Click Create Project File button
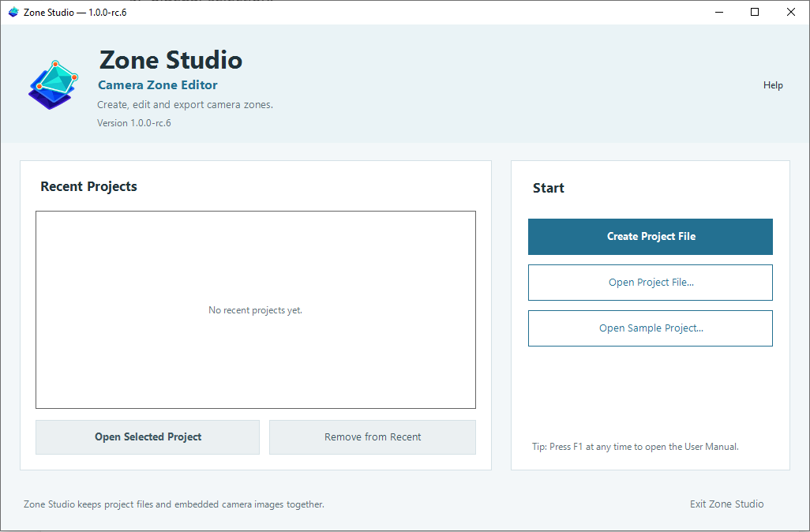This screenshot has width=810, height=532. point(651,237)
